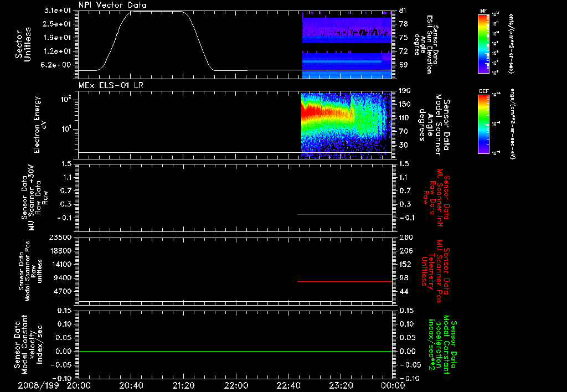The width and height of the screenshot is (567, 392).
Task: Click the '22:40' time axis label
Action: (x=288, y=385)
